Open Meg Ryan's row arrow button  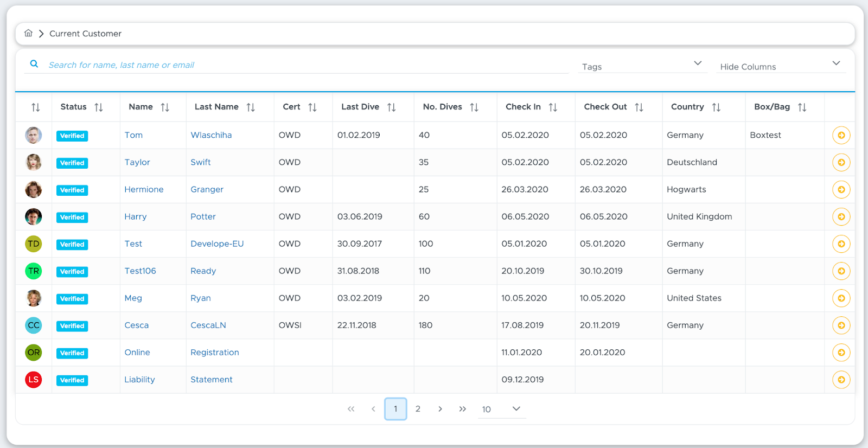pos(841,298)
